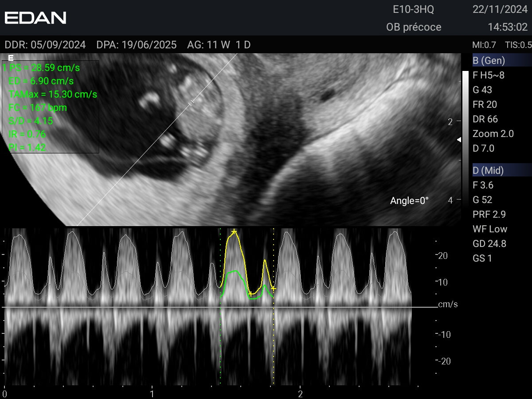Image resolution: width=532 pixels, height=399 pixels.
Task: Click the TIS:0.5 indicator
Action: tap(518, 45)
